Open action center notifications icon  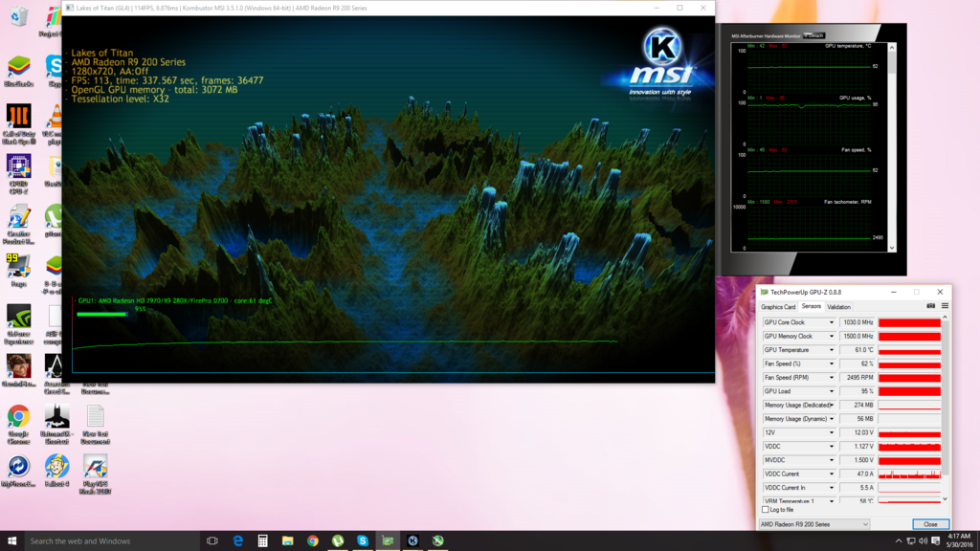pos(936,541)
